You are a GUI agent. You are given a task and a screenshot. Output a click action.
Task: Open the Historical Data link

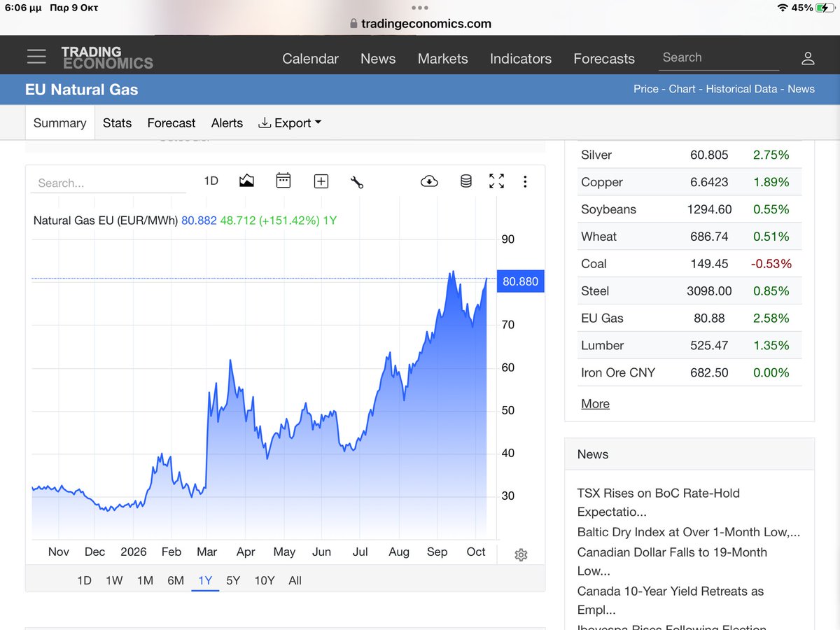(741, 89)
